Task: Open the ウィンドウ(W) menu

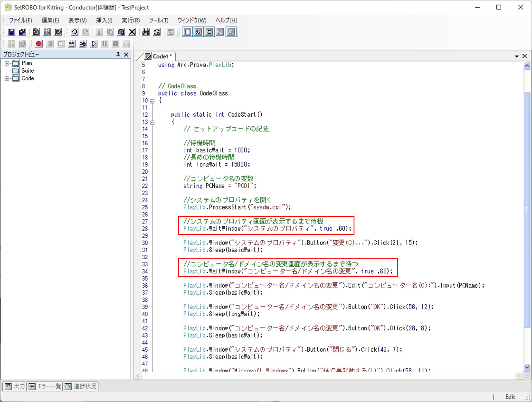Action: 192,20
